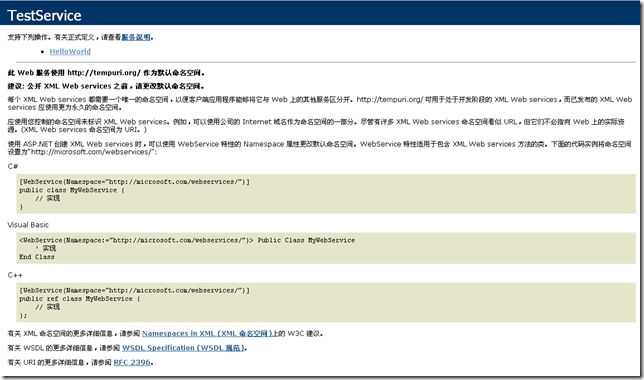Click paragraph beginning '使用 ASP.NET 创建'

[319, 148]
